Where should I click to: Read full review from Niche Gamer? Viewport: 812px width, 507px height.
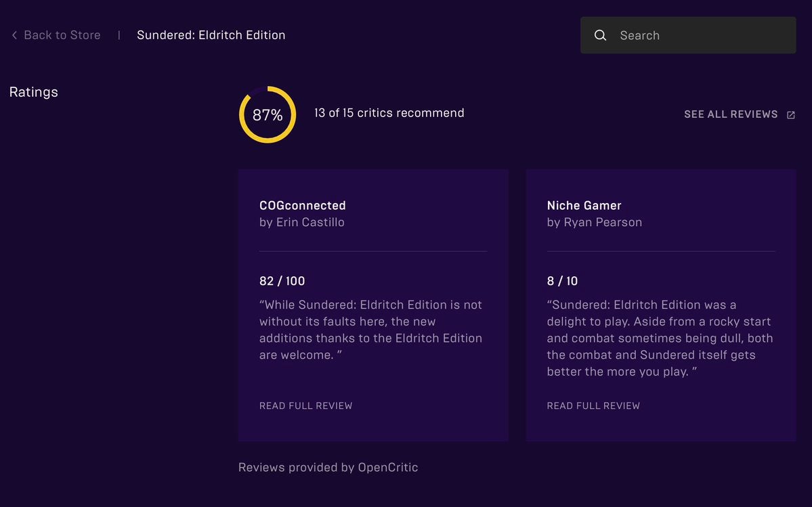(x=593, y=405)
